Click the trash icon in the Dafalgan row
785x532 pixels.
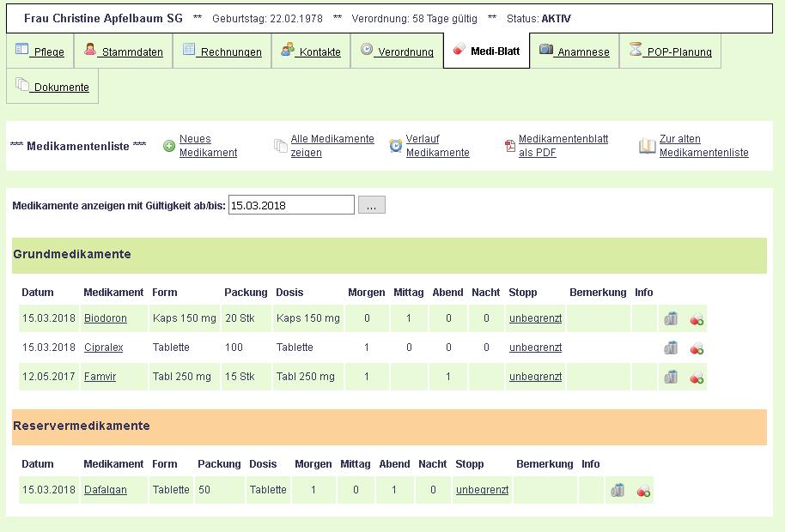(x=618, y=490)
